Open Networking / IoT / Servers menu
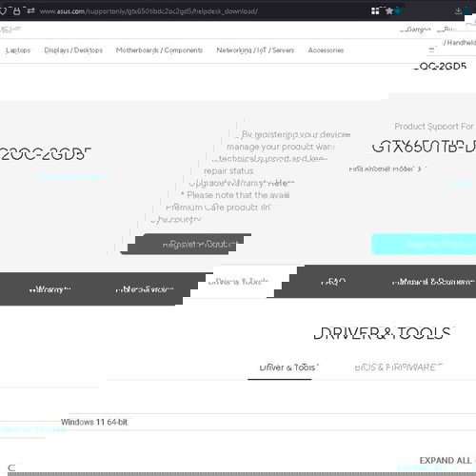This screenshot has width=476, height=476. coord(255,50)
